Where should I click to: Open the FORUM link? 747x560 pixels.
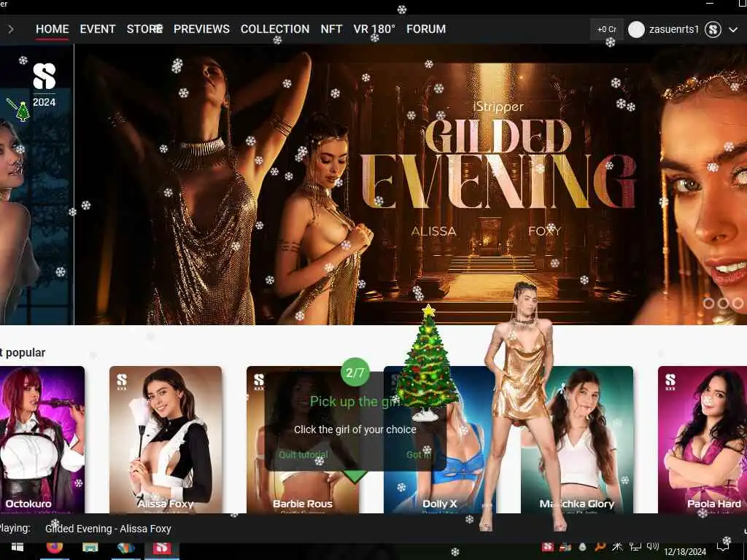point(426,29)
